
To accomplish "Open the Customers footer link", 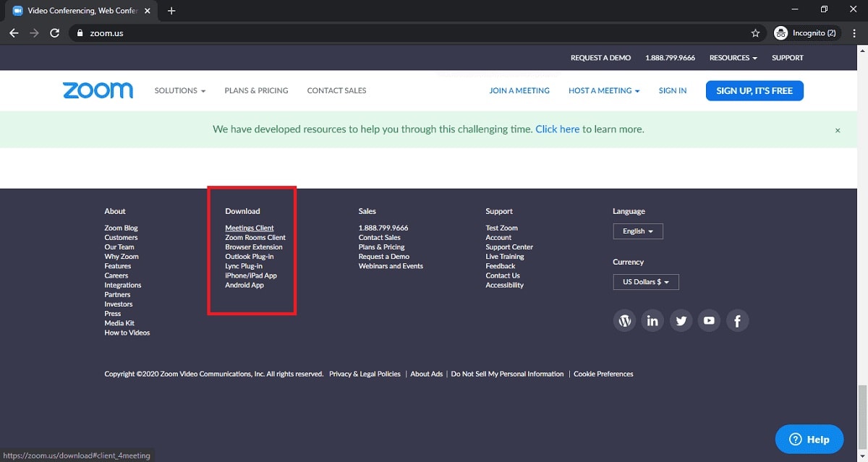I will [x=121, y=237].
